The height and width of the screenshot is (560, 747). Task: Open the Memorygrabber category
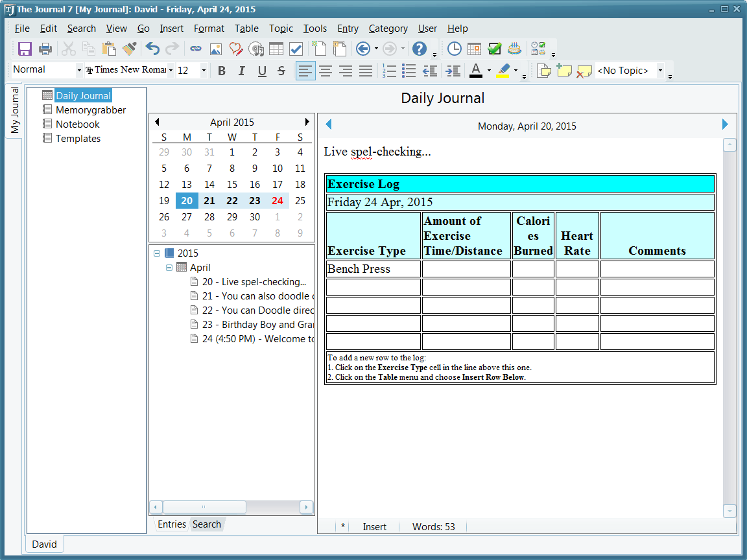[x=91, y=110]
